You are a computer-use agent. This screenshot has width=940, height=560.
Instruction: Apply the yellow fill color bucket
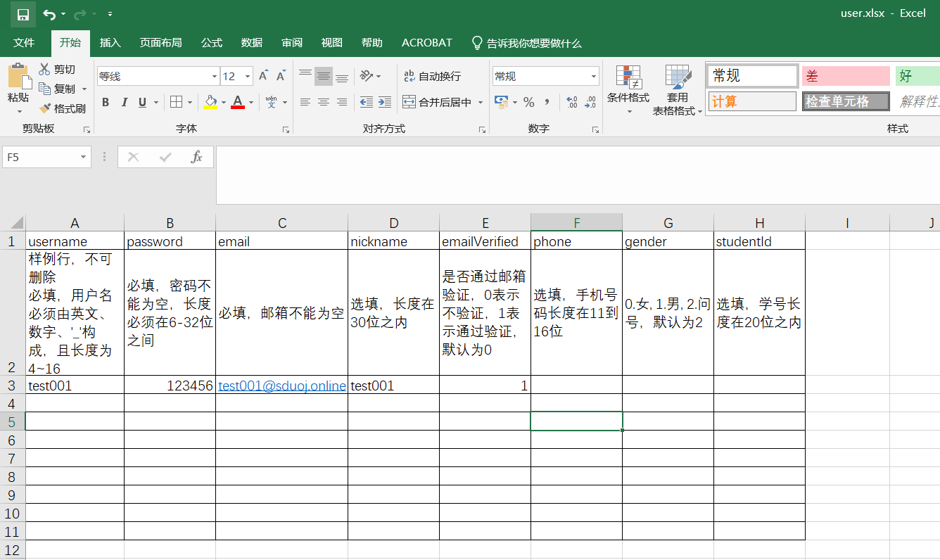coord(210,102)
